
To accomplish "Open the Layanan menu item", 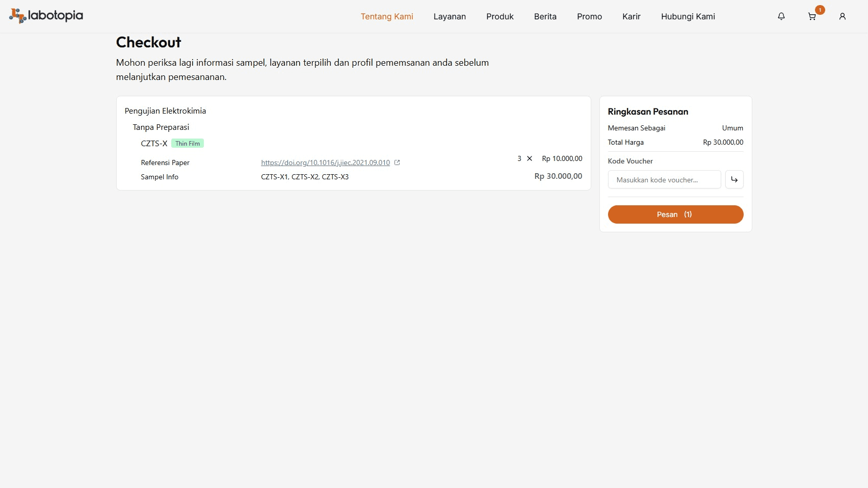I will coord(450,16).
